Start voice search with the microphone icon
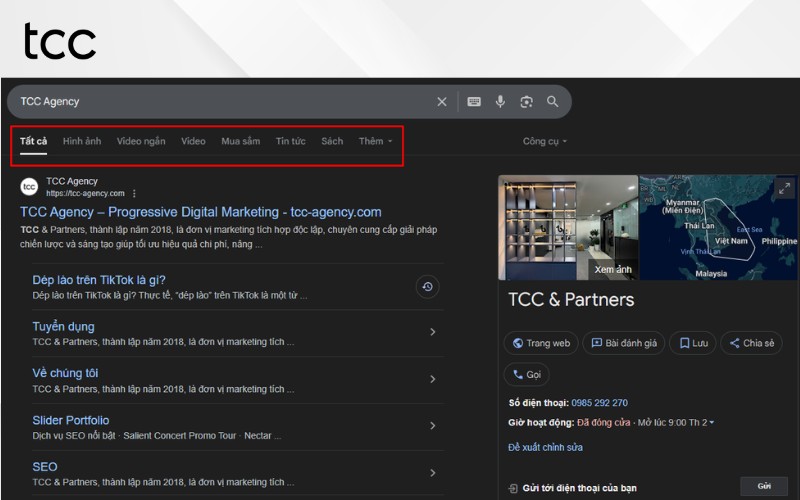The image size is (800, 500). (x=501, y=102)
